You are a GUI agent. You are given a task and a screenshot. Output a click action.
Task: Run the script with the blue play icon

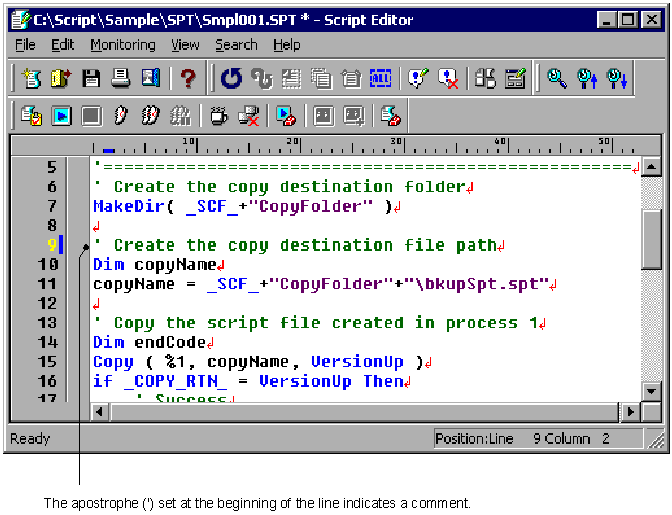[61, 116]
